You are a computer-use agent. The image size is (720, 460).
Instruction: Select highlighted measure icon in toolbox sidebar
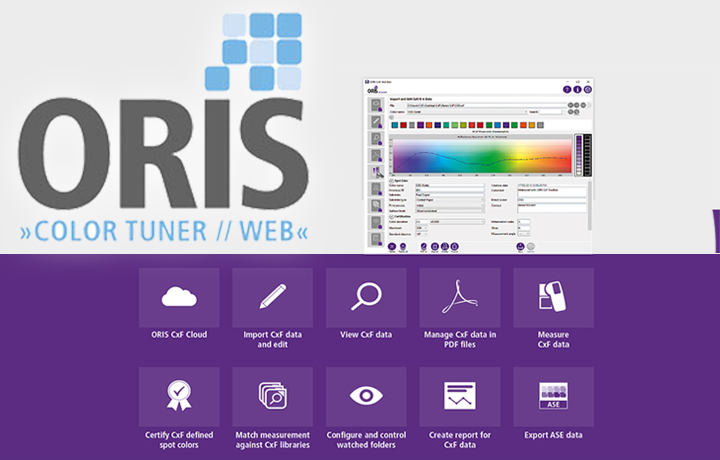(x=376, y=173)
